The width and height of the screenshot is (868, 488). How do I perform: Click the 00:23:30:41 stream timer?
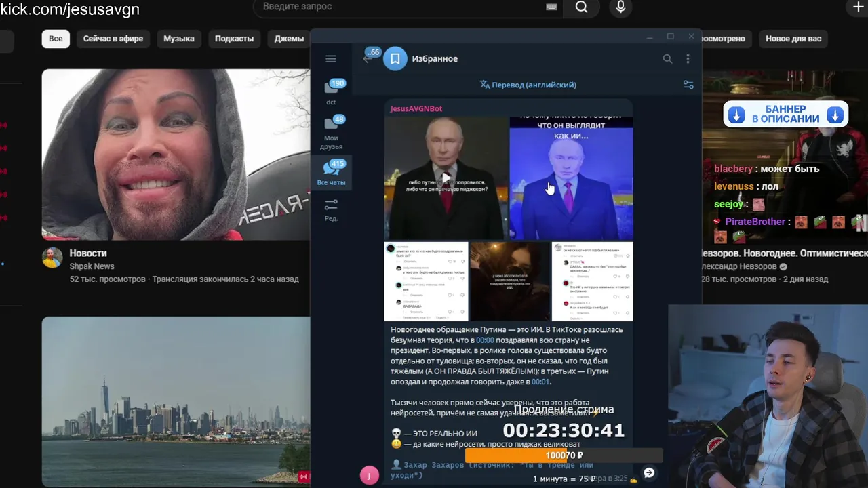click(x=564, y=430)
